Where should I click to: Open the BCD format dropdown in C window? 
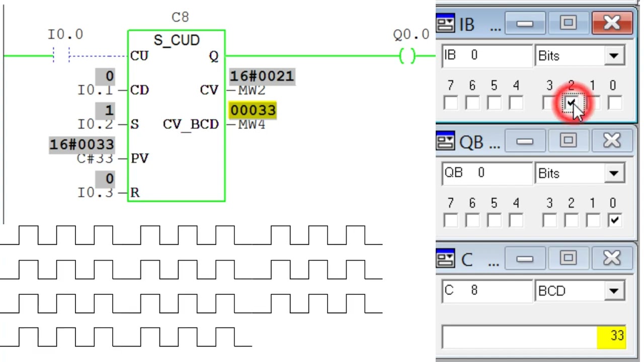613,291
